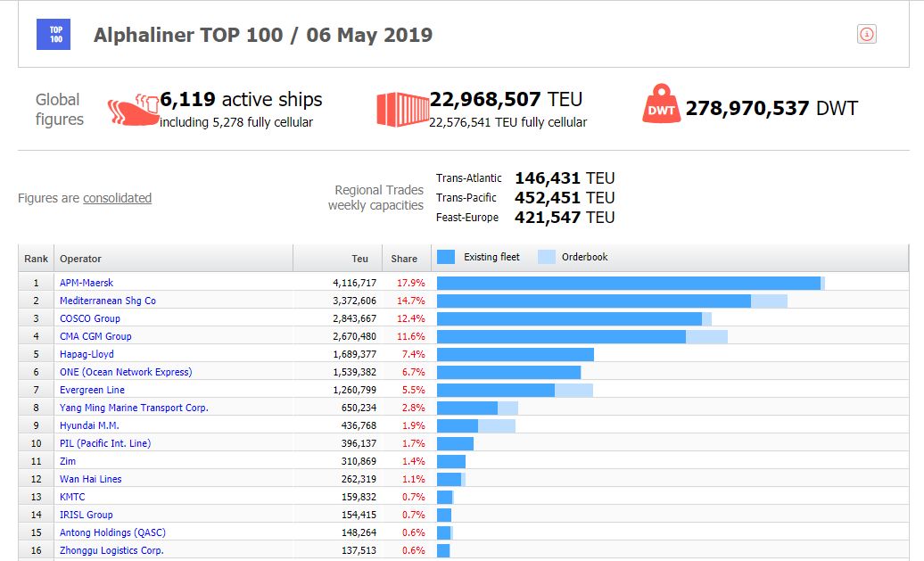Viewport: 924px width, 561px height.
Task: Click the TOP 100 blue logo icon
Action: [x=56, y=35]
